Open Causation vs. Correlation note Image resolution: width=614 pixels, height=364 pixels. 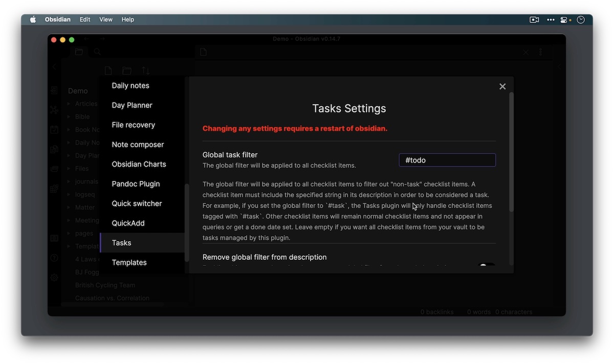(x=112, y=298)
